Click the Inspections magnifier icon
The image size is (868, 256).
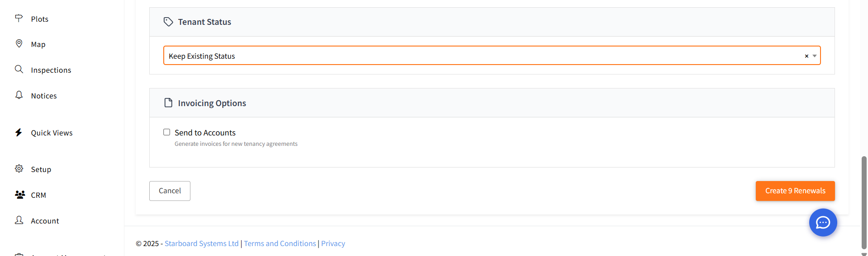coord(19,69)
